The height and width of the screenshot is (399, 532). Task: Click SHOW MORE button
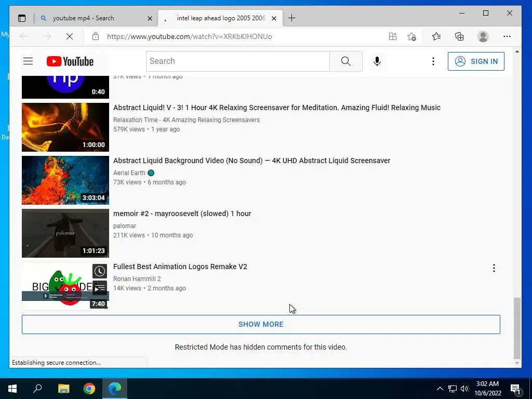pyautogui.click(x=261, y=324)
